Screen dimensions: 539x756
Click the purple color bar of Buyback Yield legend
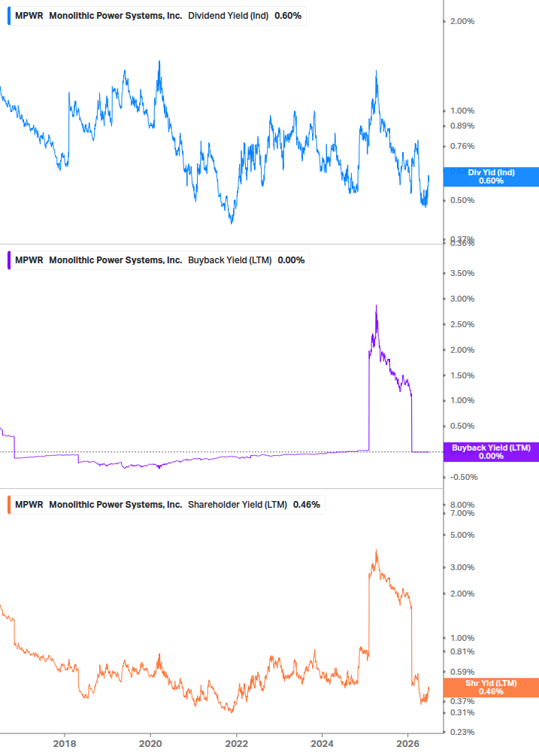point(9,260)
